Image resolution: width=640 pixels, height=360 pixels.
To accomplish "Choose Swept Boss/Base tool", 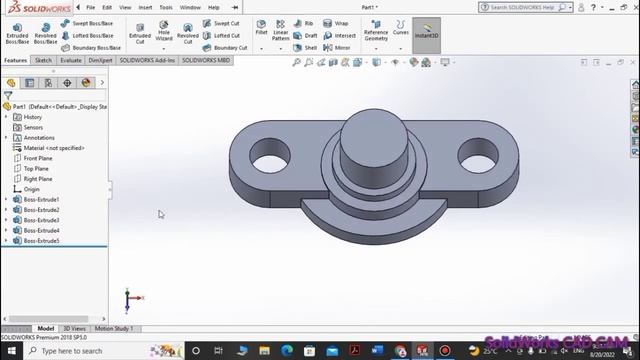I will point(87,24).
